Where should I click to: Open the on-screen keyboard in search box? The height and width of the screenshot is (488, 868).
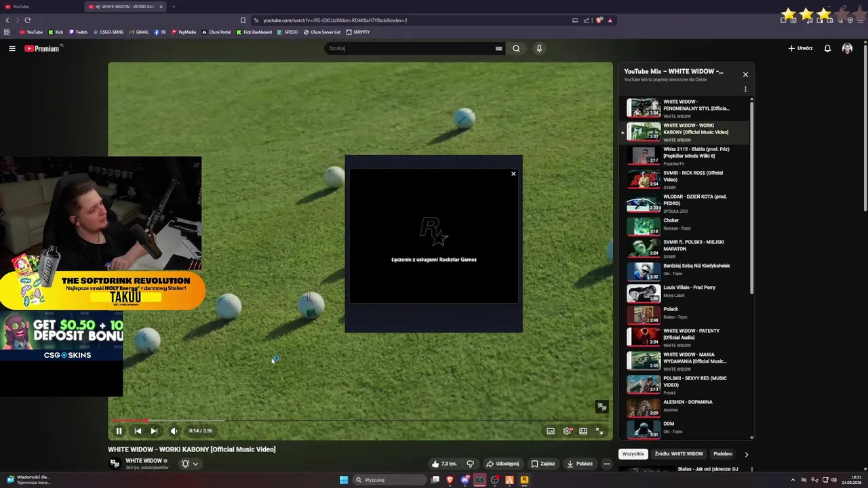(499, 48)
